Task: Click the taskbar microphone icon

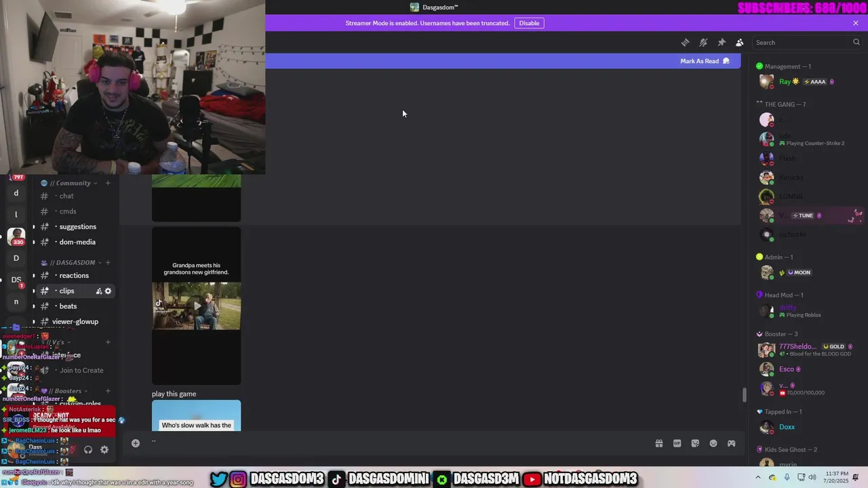Action: (787, 478)
